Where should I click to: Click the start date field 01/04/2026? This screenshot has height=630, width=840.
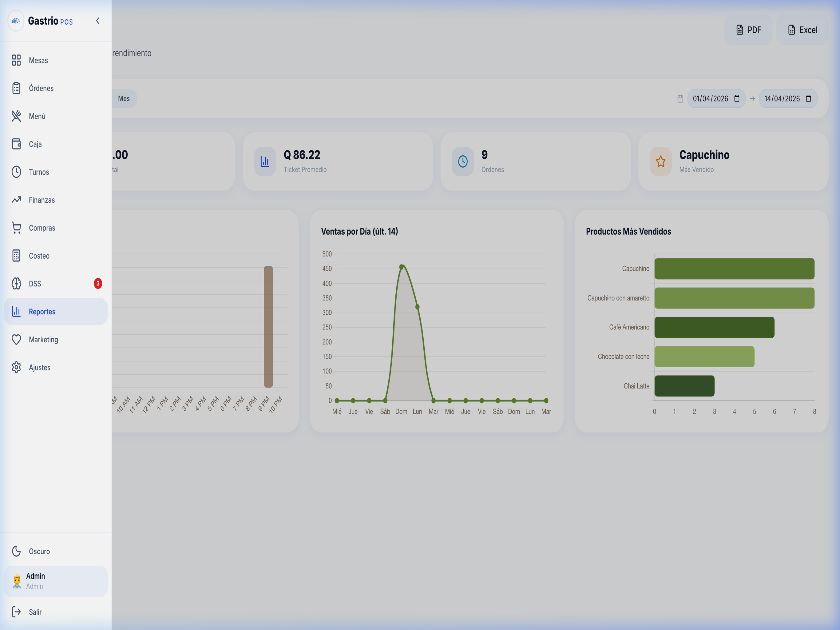tap(717, 99)
